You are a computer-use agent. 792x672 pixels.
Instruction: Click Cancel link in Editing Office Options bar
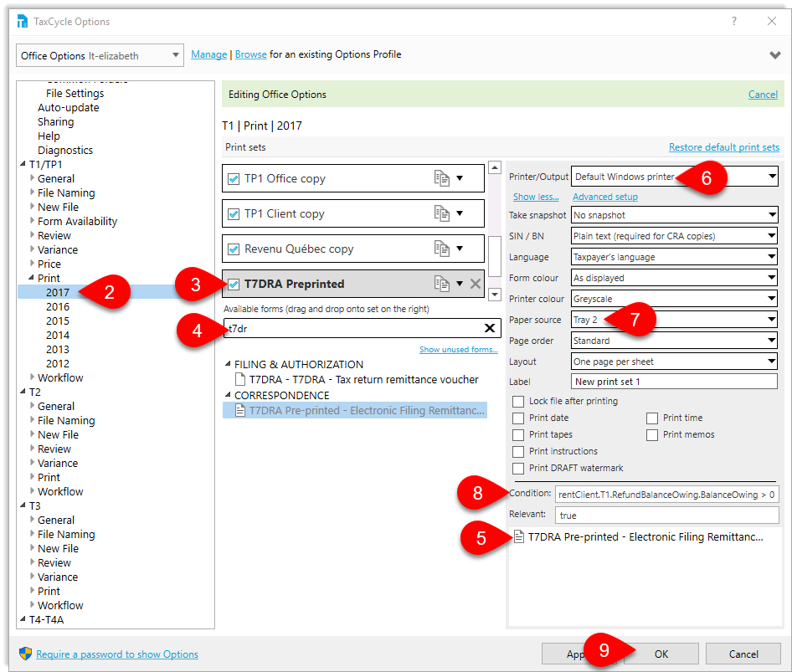(763, 95)
